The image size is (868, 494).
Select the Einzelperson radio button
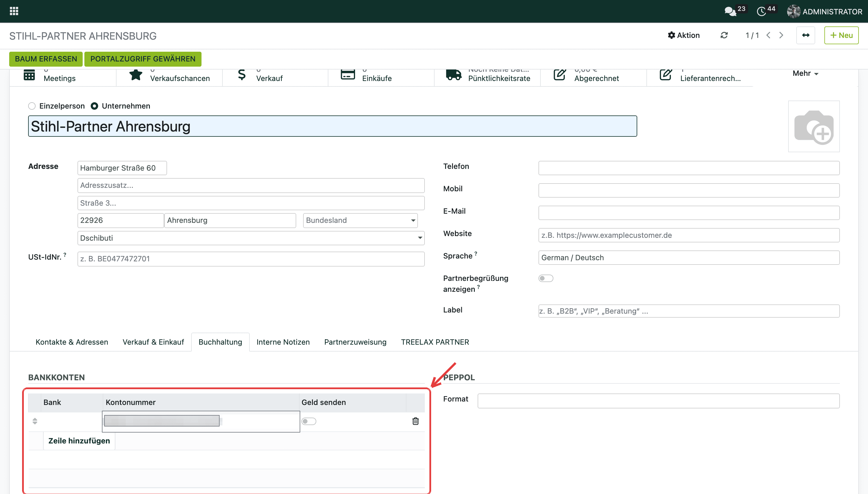32,106
